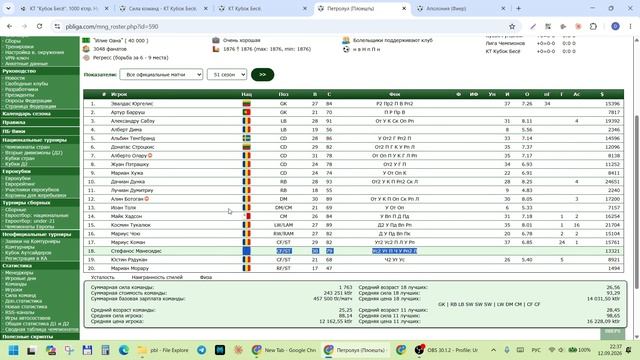Click the red extension icon in toolbar
640x360 pixels.
coord(578,27)
